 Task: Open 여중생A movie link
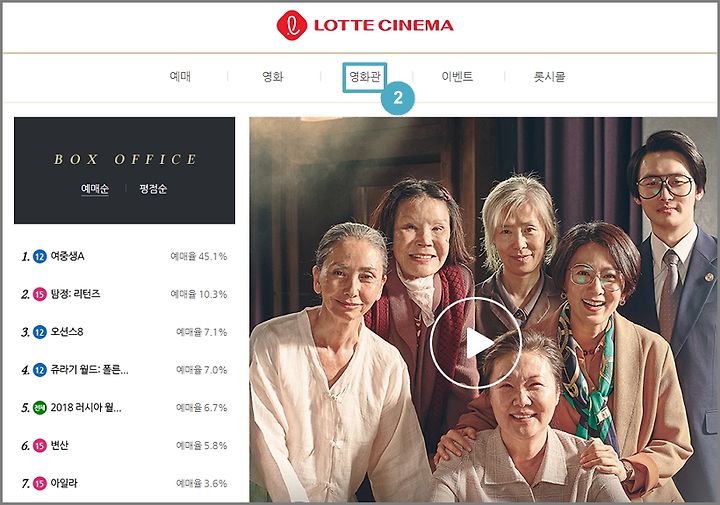point(67,256)
